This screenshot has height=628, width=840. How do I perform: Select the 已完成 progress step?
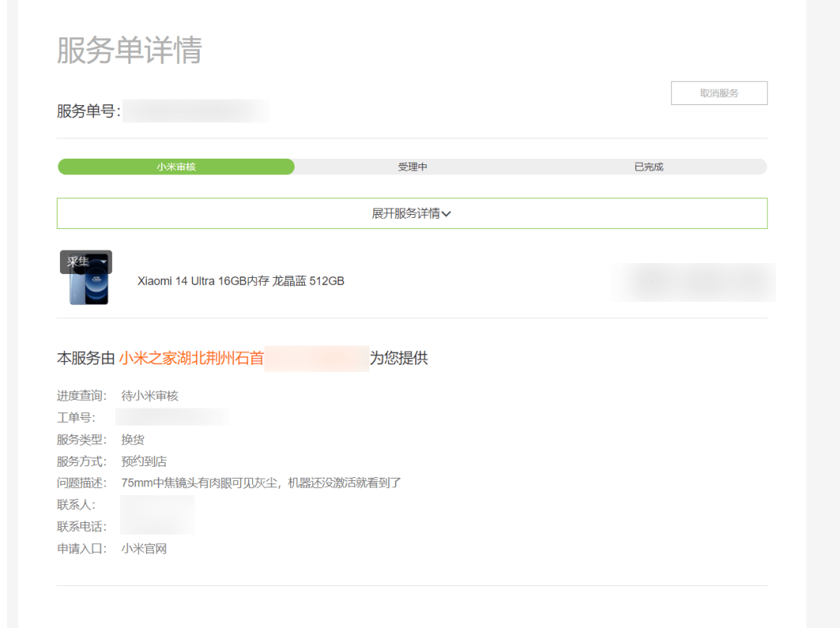[x=649, y=167]
